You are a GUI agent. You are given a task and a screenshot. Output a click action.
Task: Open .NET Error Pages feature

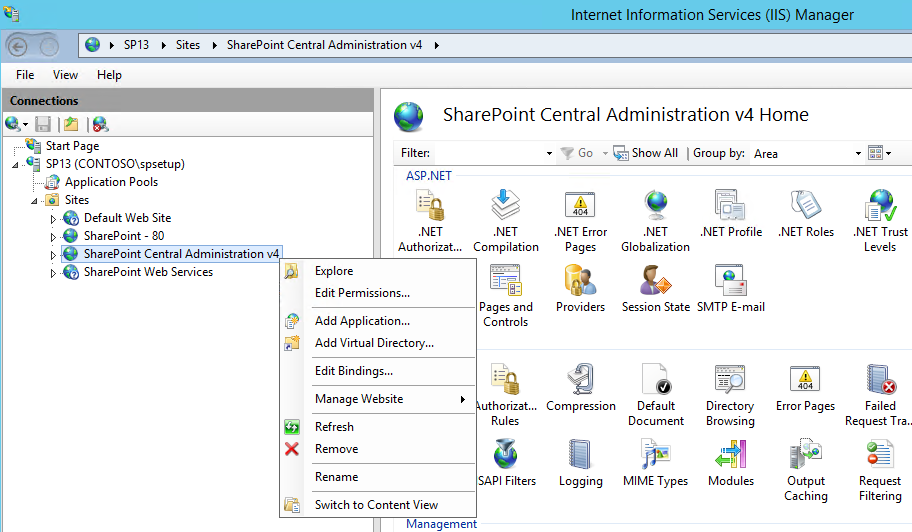coord(580,222)
